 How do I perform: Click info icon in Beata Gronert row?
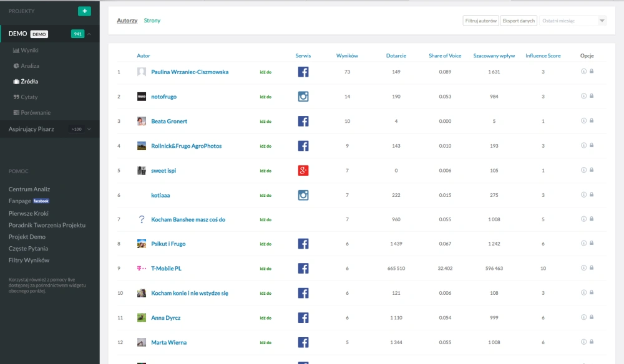coord(584,121)
